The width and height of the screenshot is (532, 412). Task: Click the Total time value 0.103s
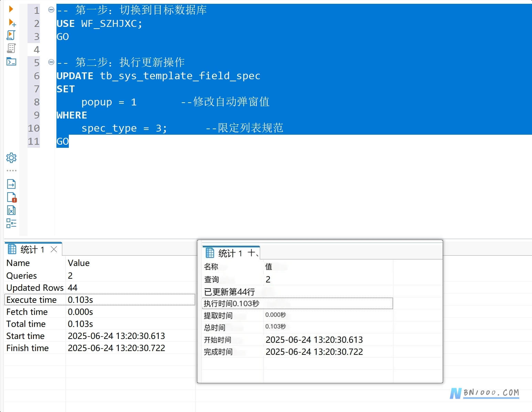(x=80, y=324)
